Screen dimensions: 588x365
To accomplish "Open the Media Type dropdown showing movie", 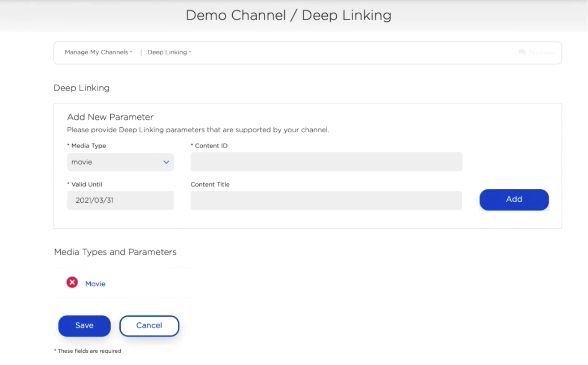I will 120,162.
